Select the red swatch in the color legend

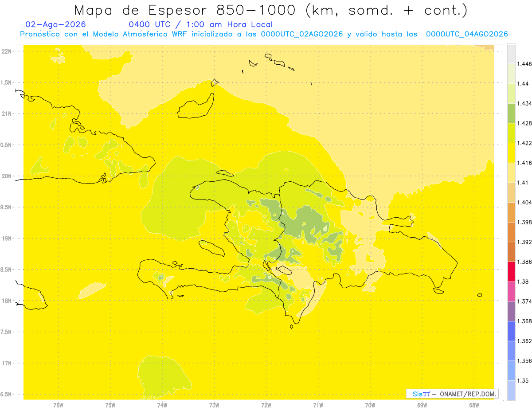(511, 271)
